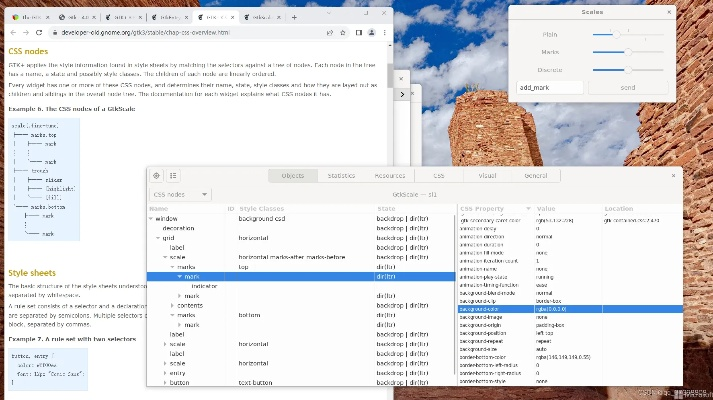Click the browser profile avatar icon
713x400 pixels.
tap(367, 33)
